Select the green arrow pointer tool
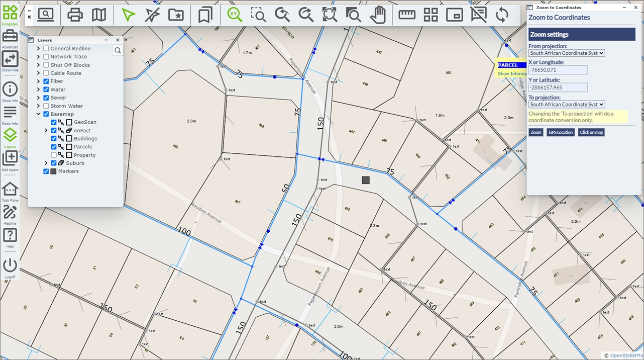Viewport: 644px width, 360px height. tap(128, 15)
